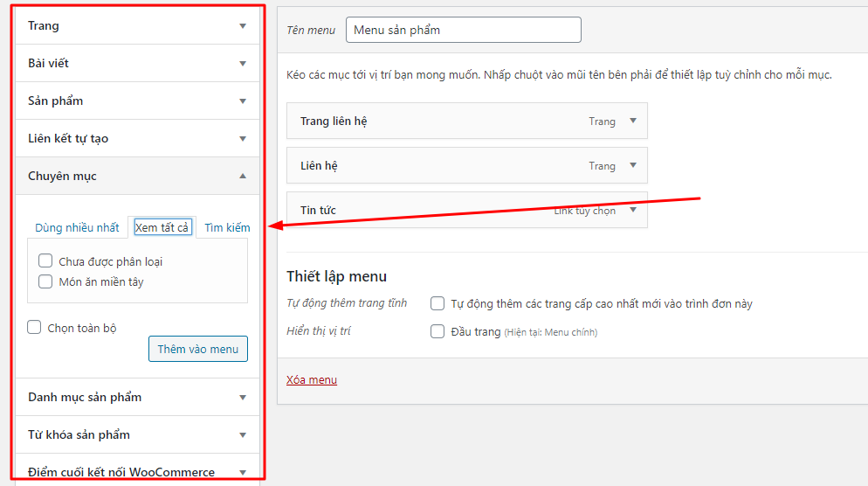Expand the Sản phẩm section arrow

pyautogui.click(x=243, y=101)
